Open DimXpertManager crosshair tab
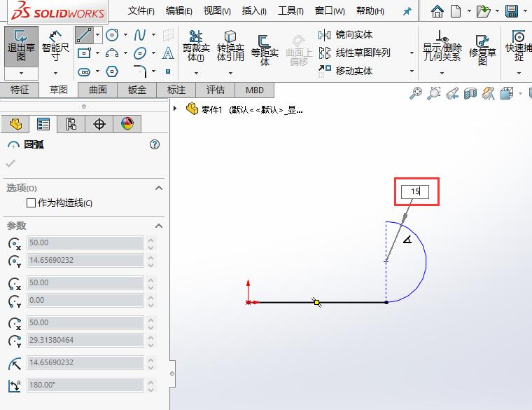 pyautogui.click(x=99, y=124)
